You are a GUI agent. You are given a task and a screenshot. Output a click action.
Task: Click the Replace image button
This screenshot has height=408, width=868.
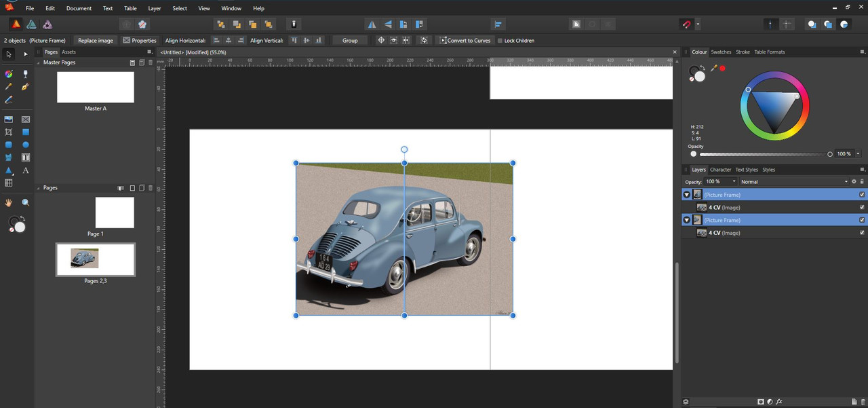point(96,41)
